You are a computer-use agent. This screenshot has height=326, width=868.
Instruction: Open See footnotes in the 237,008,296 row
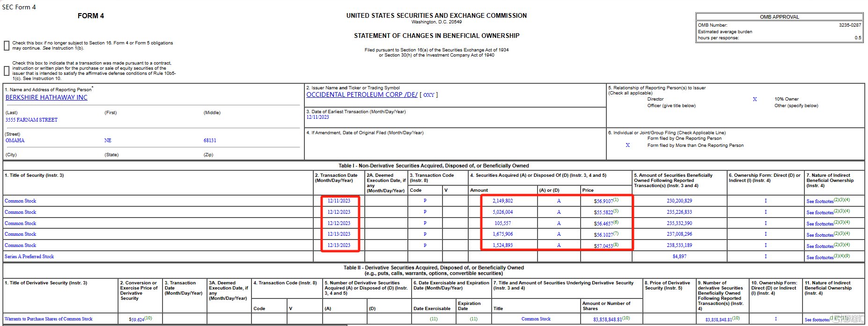pos(820,235)
